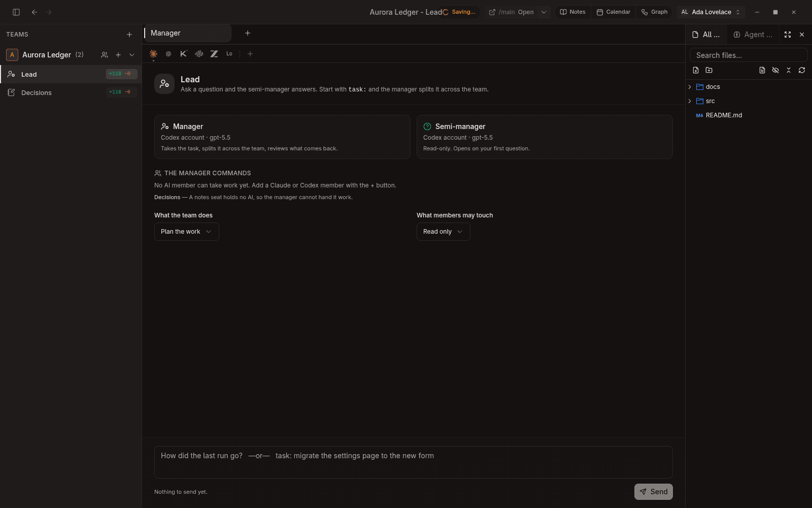Open Aurora Ledger members icon
The image size is (812, 508).
click(x=105, y=55)
